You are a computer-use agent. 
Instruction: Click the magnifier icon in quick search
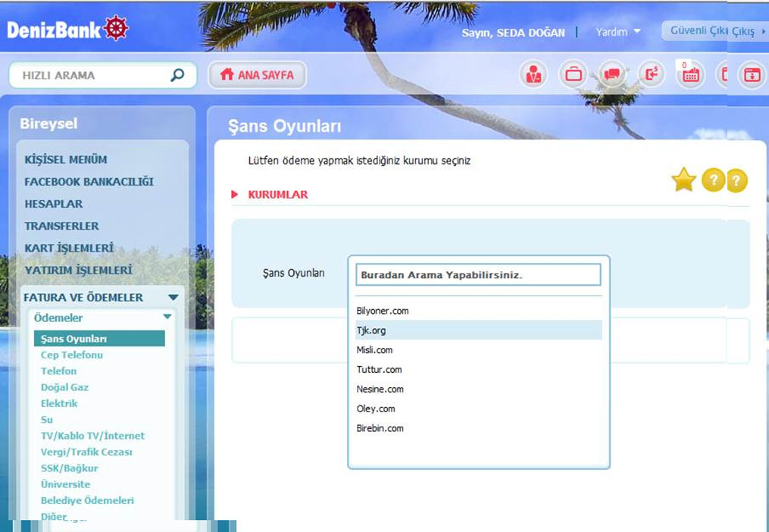(177, 75)
